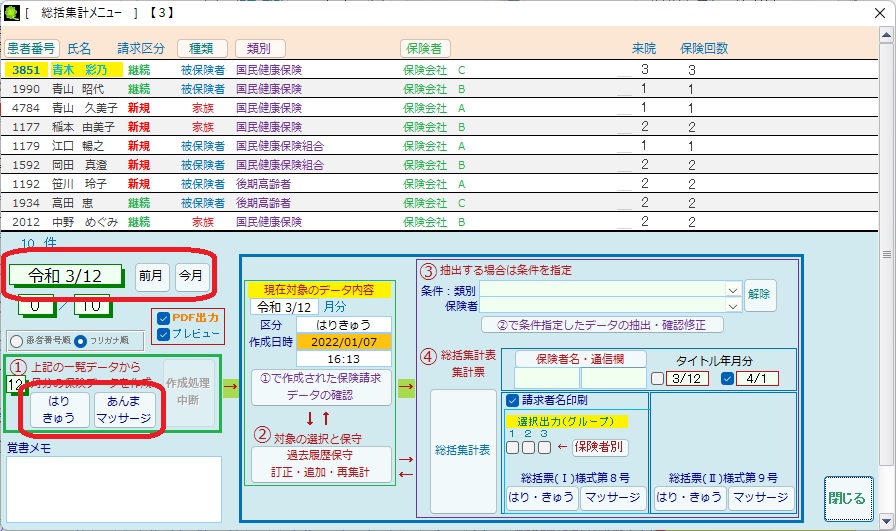Print マッサージ under 総括票(Ⅰ)様式第8号
This screenshot has height=531, width=896.
coord(613,497)
